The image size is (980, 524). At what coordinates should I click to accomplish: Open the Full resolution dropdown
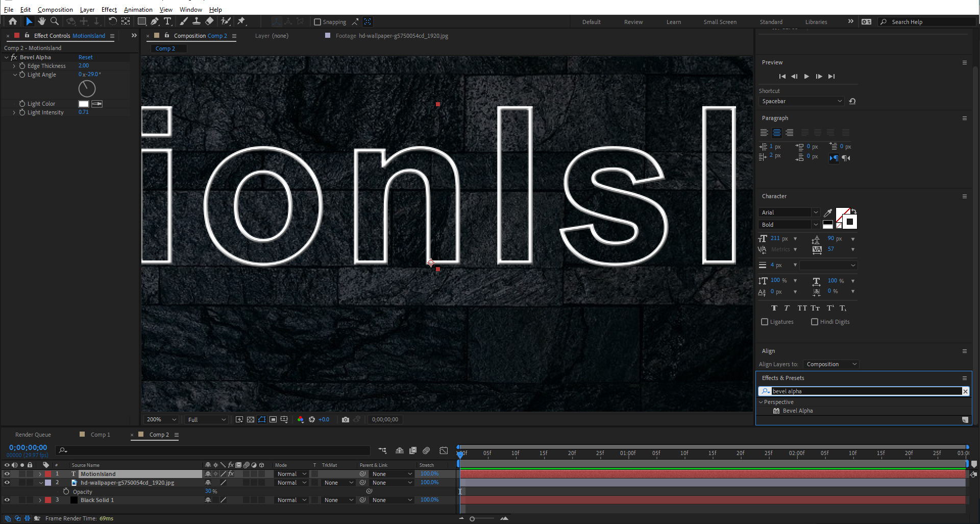pos(206,420)
